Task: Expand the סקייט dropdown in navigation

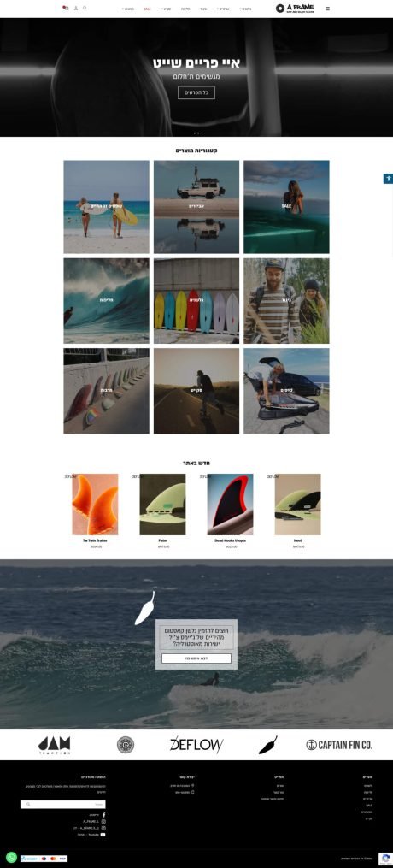Action: [x=165, y=9]
